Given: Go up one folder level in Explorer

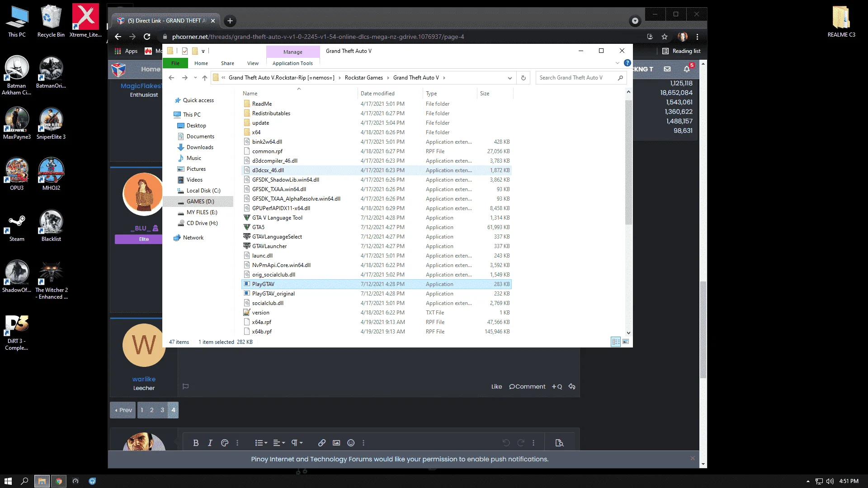Looking at the screenshot, I should click(x=205, y=78).
